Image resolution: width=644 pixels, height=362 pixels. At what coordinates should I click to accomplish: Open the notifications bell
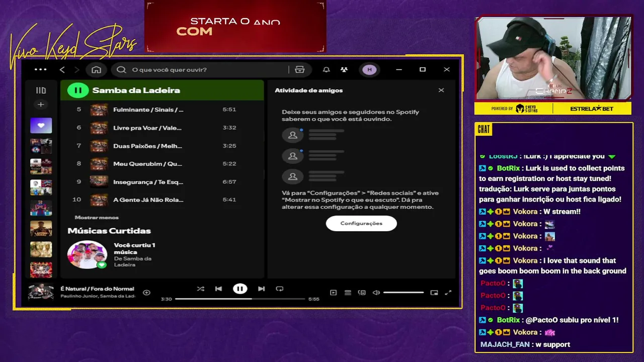pos(326,69)
